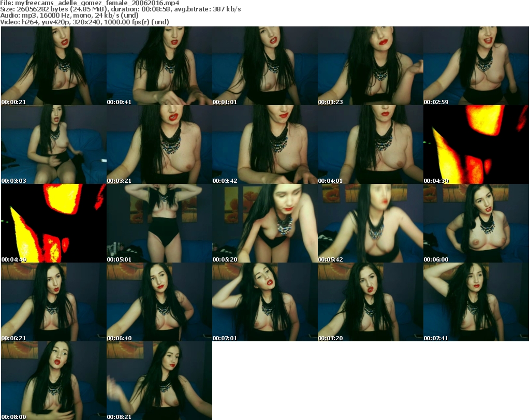Open the frame at 00:06:00
Screen dimensions: 530x420
[x=476, y=223]
